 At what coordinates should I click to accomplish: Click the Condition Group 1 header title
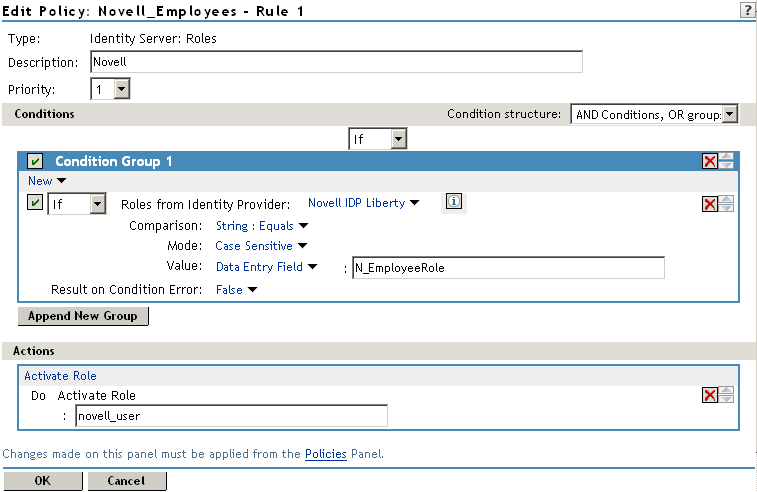click(113, 161)
